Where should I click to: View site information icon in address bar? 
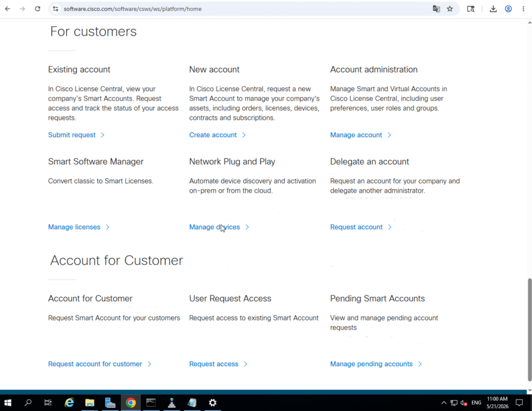click(x=55, y=9)
